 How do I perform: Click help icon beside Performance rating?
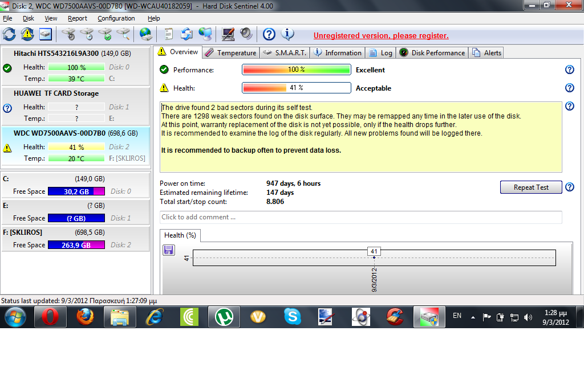click(570, 70)
